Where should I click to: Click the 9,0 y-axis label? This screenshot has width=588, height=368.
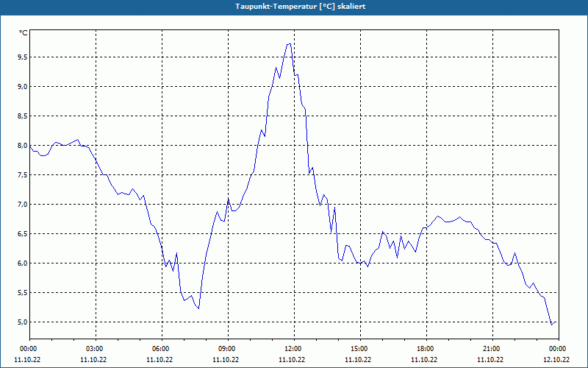click(x=23, y=86)
